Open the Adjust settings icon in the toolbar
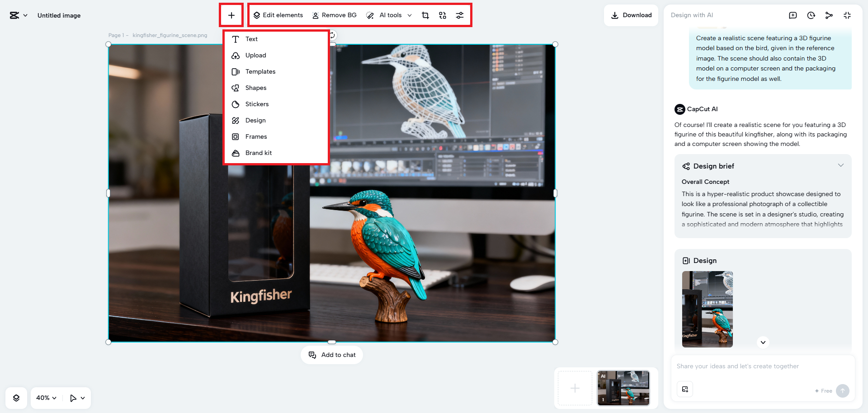The width and height of the screenshot is (868, 413). point(460,15)
